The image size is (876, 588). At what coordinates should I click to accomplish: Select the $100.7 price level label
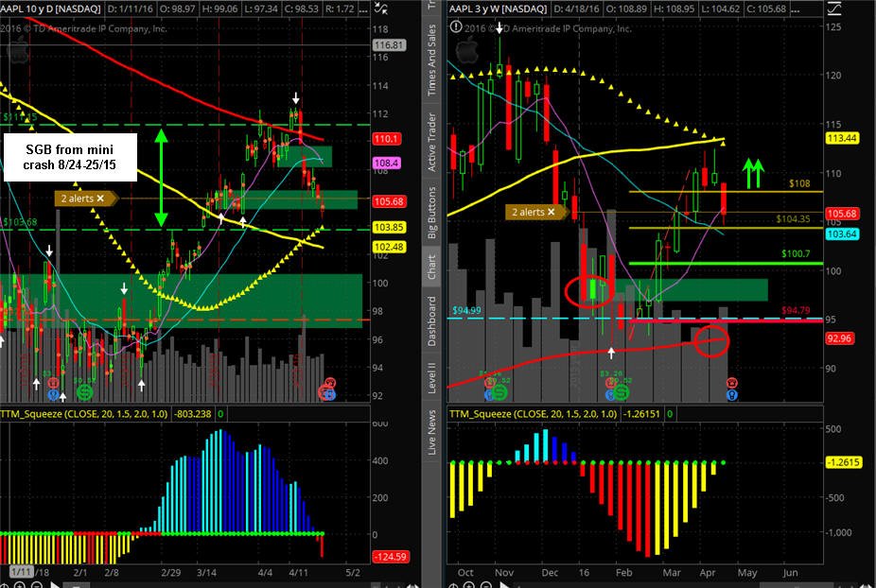coord(796,253)
